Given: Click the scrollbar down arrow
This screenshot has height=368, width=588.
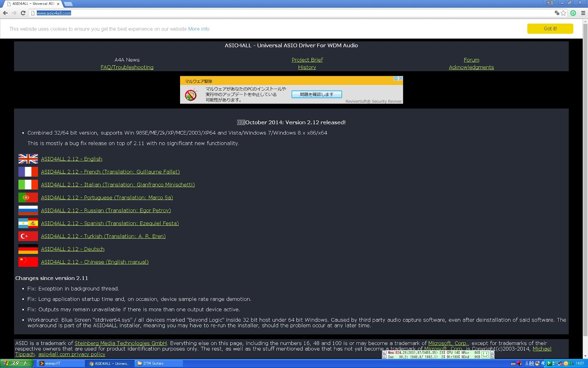Looking at the screenshot, I should 585,356.
